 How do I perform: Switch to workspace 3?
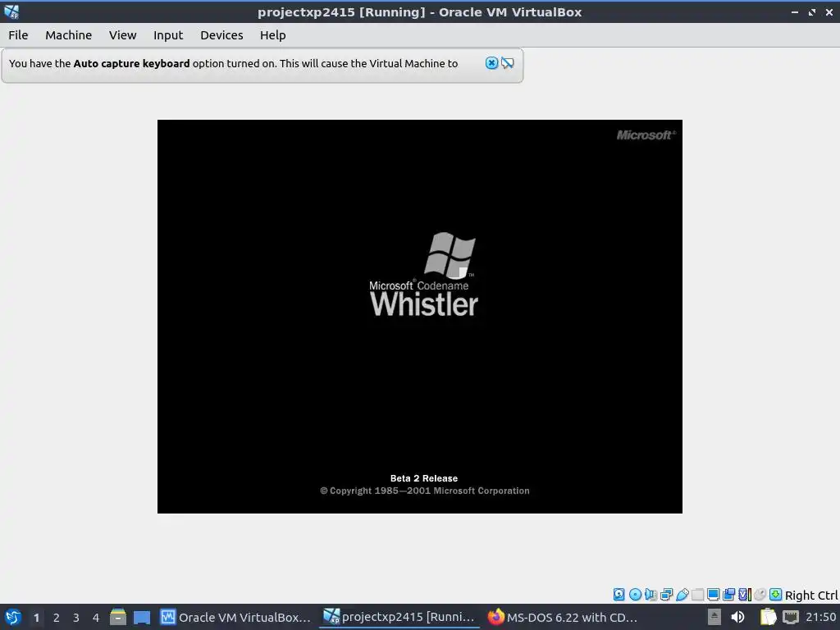[x=76, y=618]
